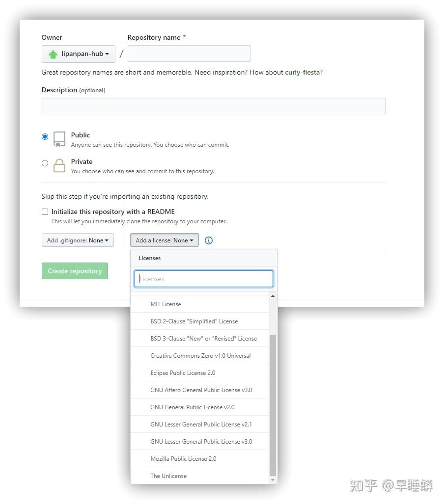Viewport: 444px width, 504px height.
Task: Pick Mozilla Public License 2.0
Action: coord(183,459)
